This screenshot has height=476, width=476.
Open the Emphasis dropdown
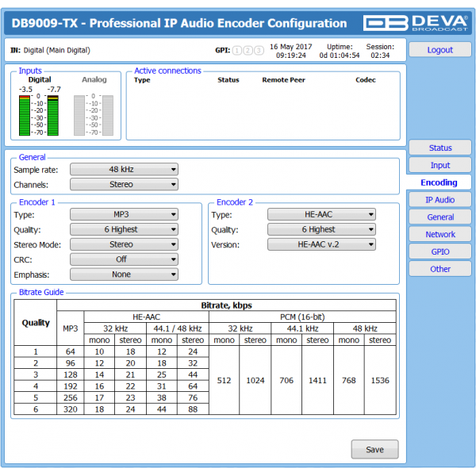124,274
